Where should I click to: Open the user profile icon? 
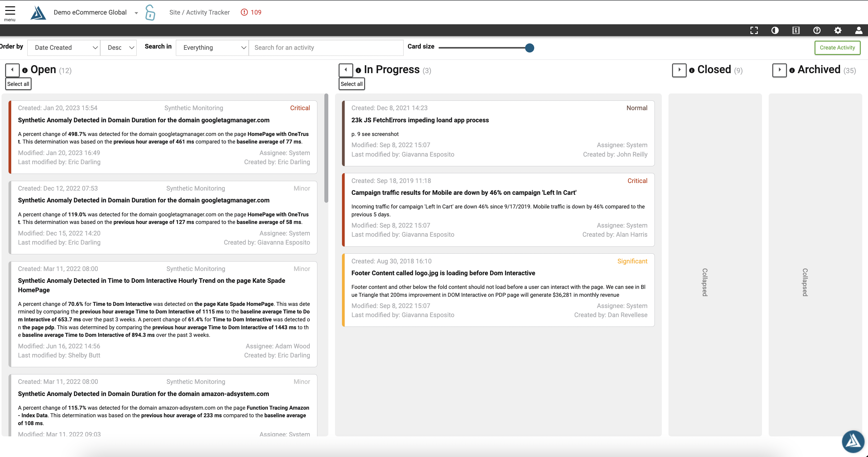point(859,30)
